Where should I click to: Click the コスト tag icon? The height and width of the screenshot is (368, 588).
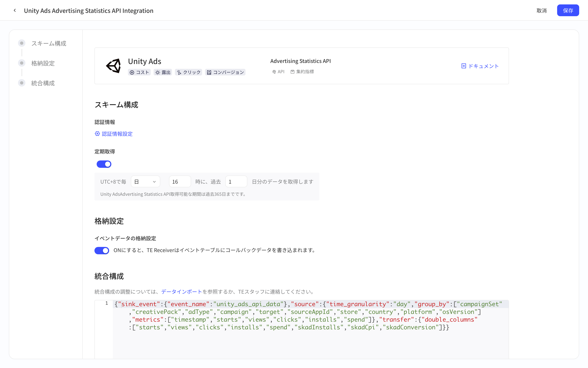(x=132, y=72)
